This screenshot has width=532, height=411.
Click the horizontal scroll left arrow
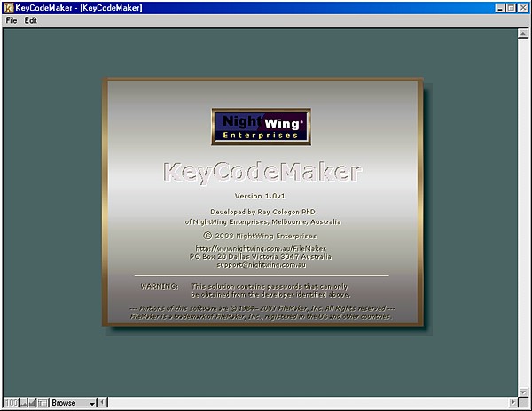coord(103,403)
